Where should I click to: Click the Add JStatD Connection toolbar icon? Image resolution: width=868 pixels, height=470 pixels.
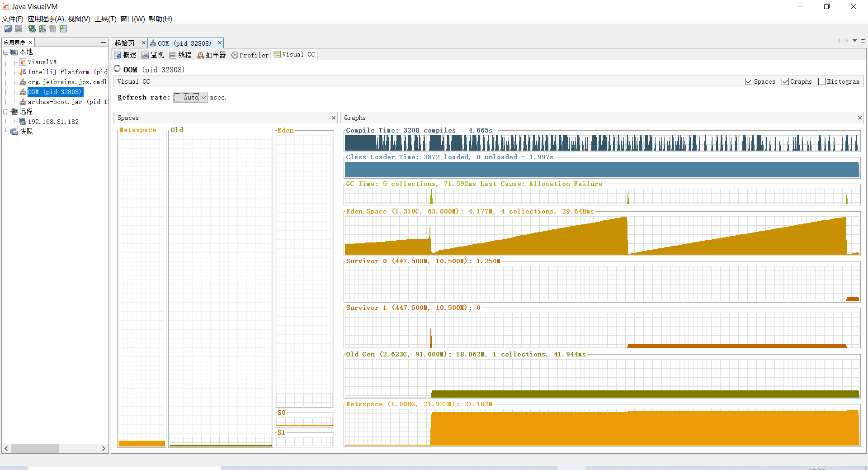[63, 29]
